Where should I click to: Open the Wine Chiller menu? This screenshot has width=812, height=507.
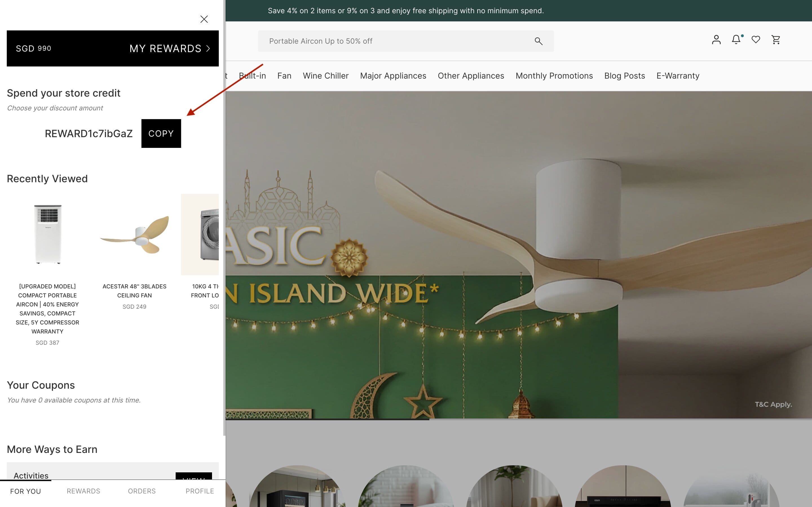[325, 76]
